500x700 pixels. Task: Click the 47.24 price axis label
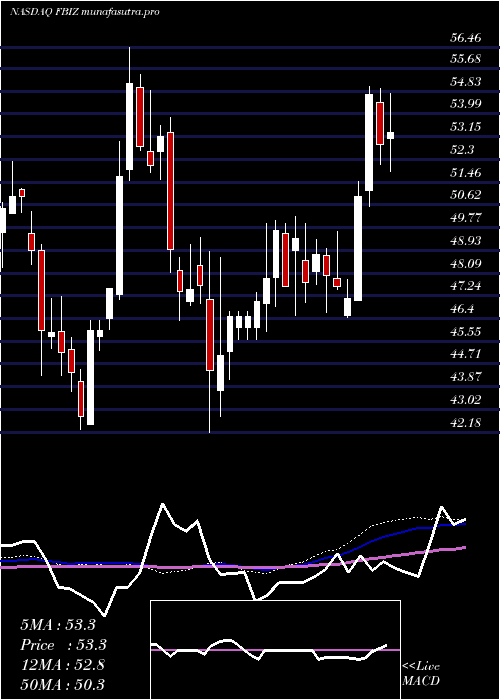coord(465,286)
